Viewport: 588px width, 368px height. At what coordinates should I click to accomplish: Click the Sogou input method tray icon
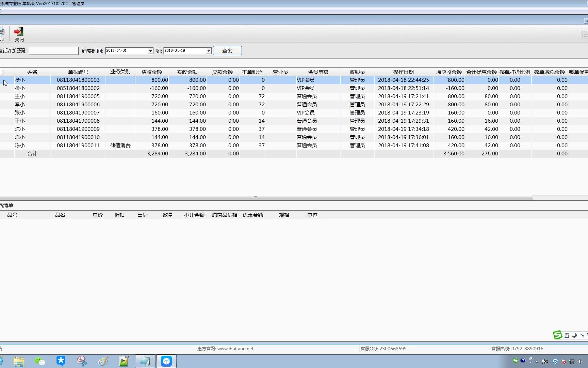[516, 361]
